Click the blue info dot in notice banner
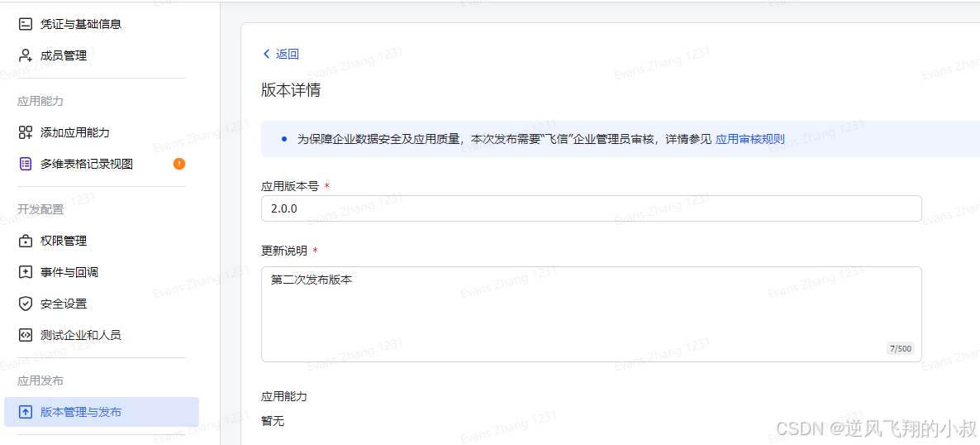 coord(283,139)
